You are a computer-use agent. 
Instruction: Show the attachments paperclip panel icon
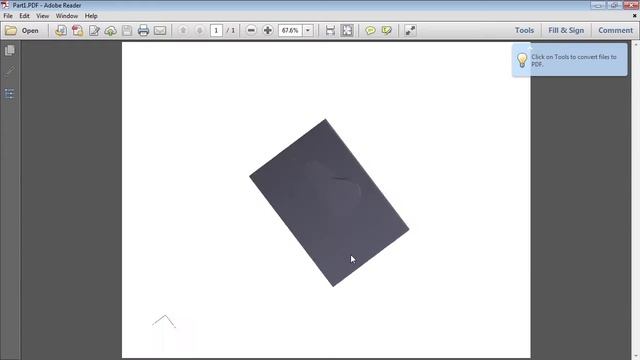(x=10, y=71)
